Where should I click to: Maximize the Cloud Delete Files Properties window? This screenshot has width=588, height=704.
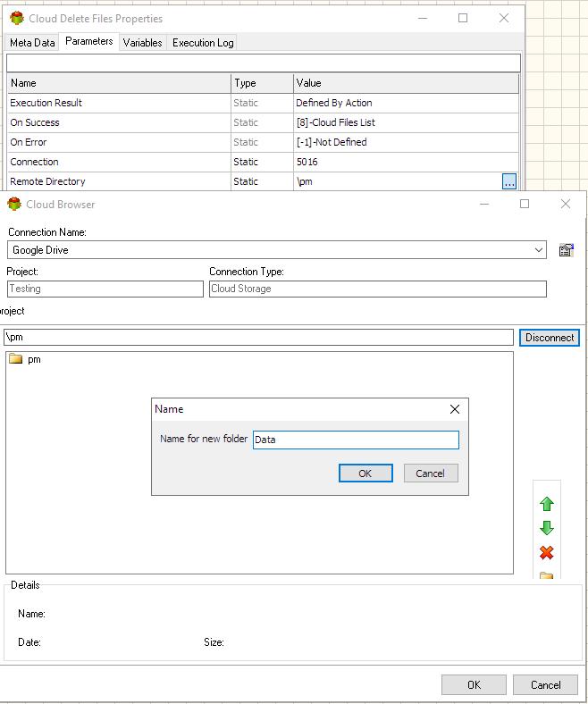[x=463, y=18]
